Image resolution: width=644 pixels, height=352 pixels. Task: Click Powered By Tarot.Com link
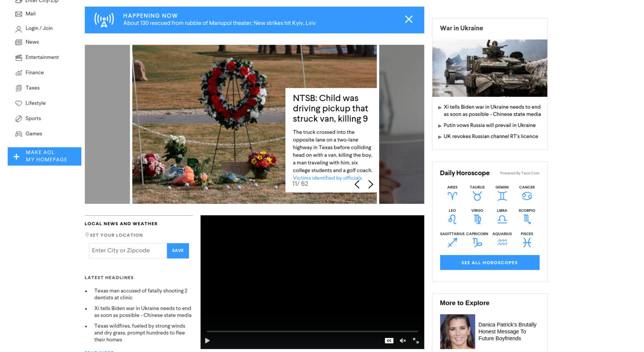(520, 173)
